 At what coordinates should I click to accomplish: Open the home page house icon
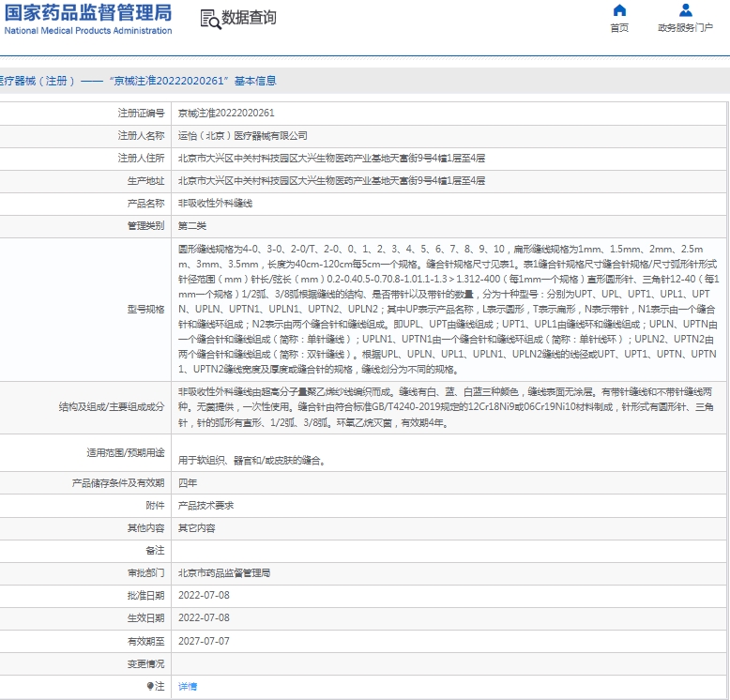(619, 9)
